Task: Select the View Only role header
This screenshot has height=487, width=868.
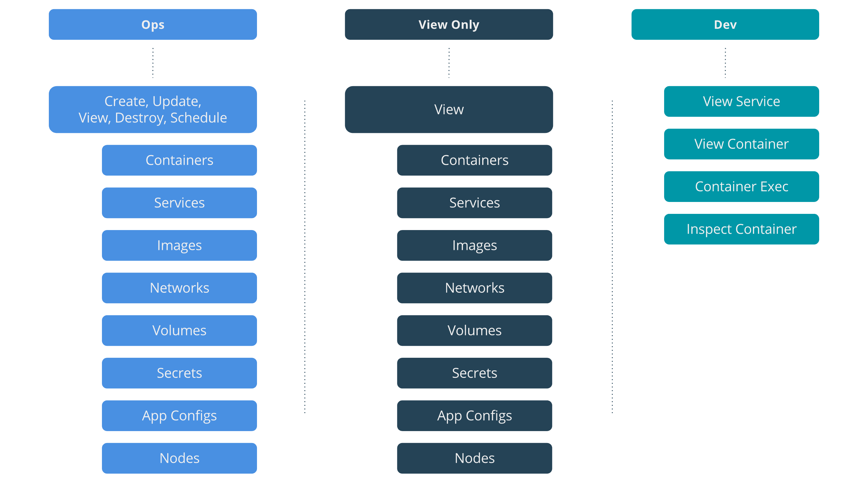Action: (448, 25)
